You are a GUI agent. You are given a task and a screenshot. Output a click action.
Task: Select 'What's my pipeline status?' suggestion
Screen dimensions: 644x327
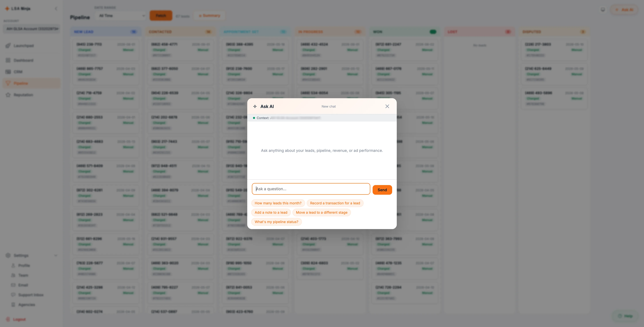tap(276, 222)
